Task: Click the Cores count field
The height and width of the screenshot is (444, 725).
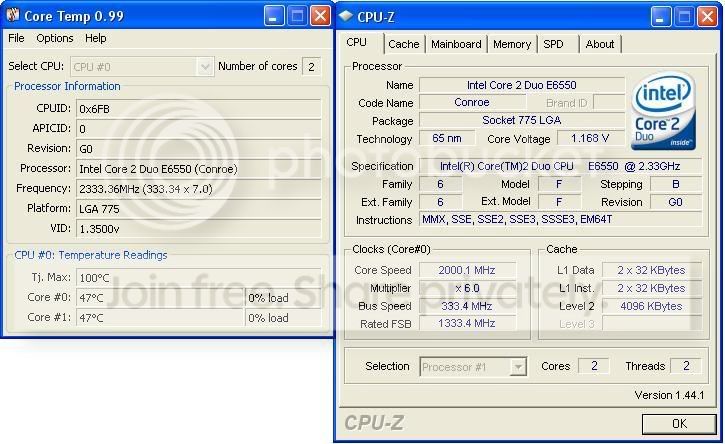Action: [594, 366]
